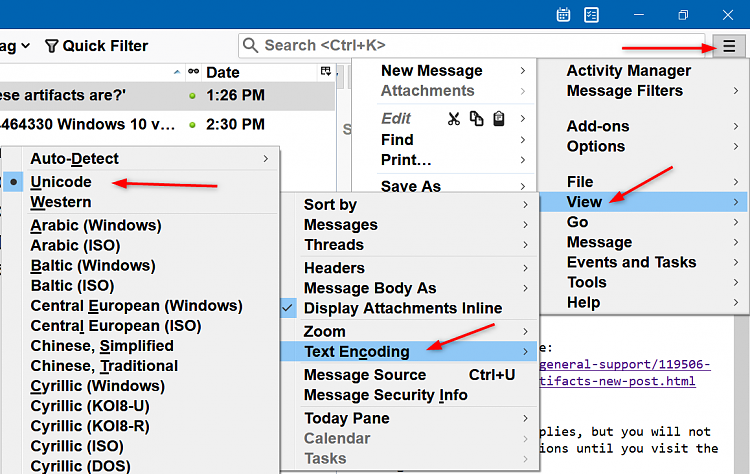This screenshot has height=474, width=750.
Task: Select Western text encoding
Action: 61,202
